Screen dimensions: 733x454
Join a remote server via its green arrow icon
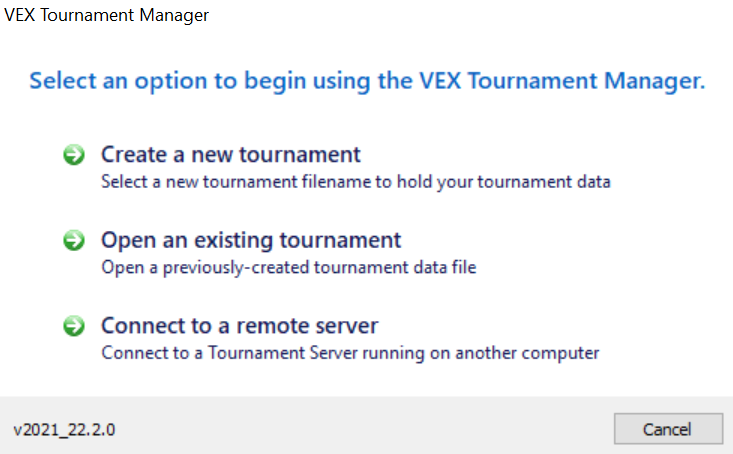[73, 327]
